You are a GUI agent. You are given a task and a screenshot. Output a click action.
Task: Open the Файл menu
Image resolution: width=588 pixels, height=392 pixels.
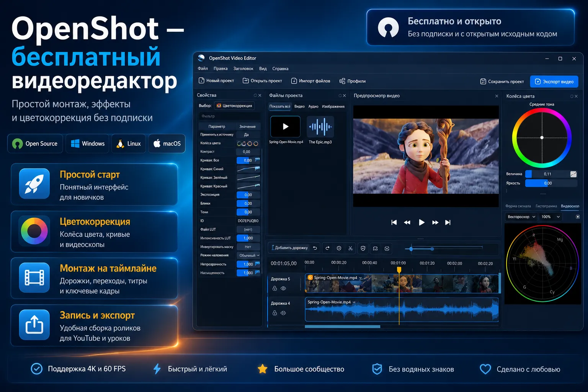coord(203,69)
